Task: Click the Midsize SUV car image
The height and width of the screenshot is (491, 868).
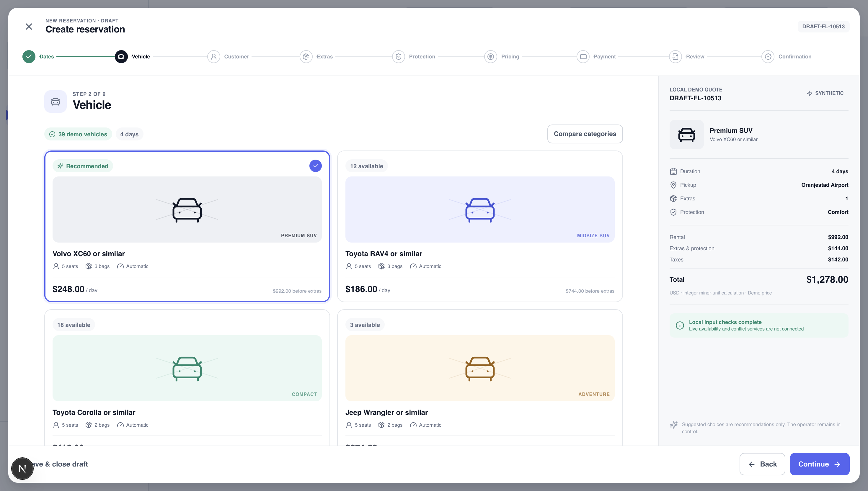Action: (480, 210)
